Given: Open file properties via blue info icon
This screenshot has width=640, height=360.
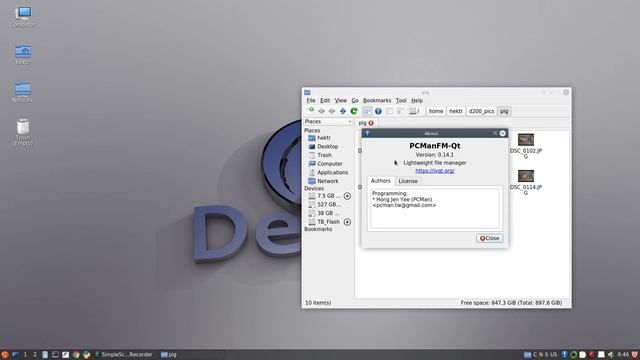Looking at the screenshot, I should click(378, 111).
